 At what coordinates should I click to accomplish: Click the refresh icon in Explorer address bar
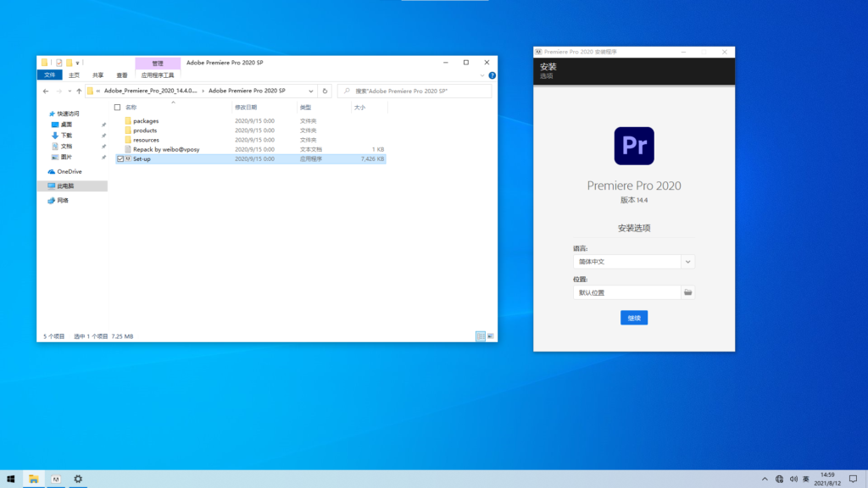325,91
